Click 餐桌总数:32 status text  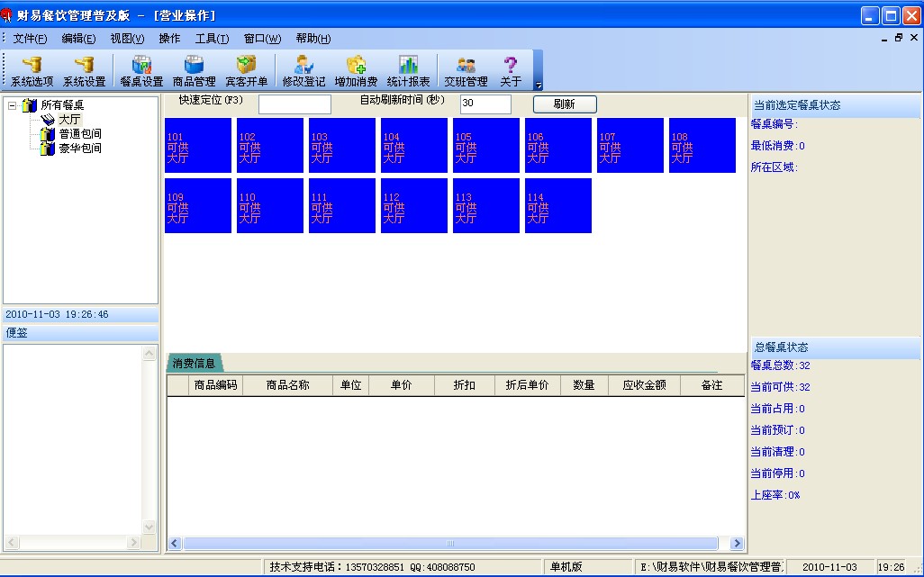pos(780,365)
